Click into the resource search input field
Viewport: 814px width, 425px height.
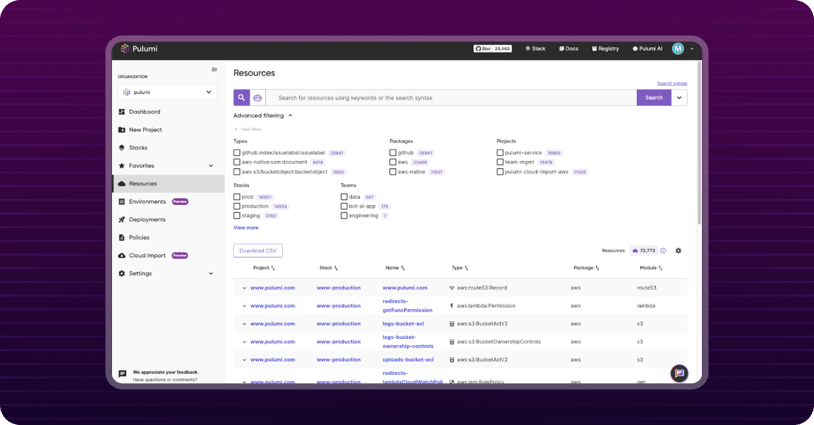point(450,98)
